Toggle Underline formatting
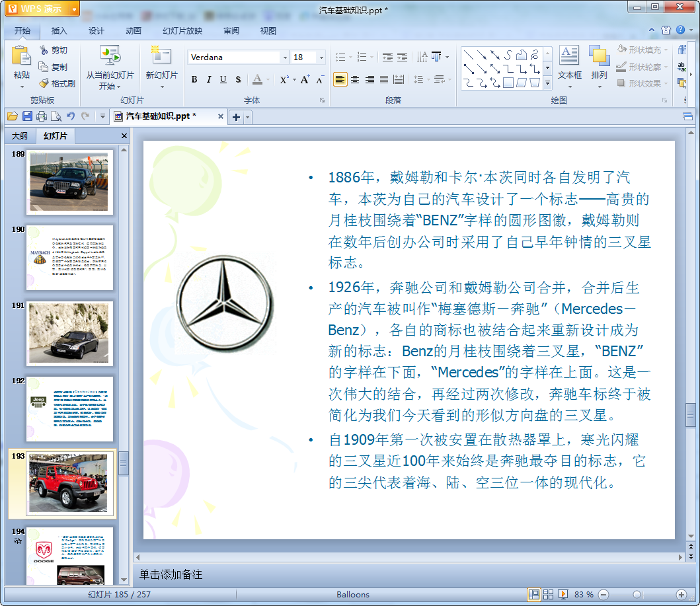700x606 pixels. 223,80
